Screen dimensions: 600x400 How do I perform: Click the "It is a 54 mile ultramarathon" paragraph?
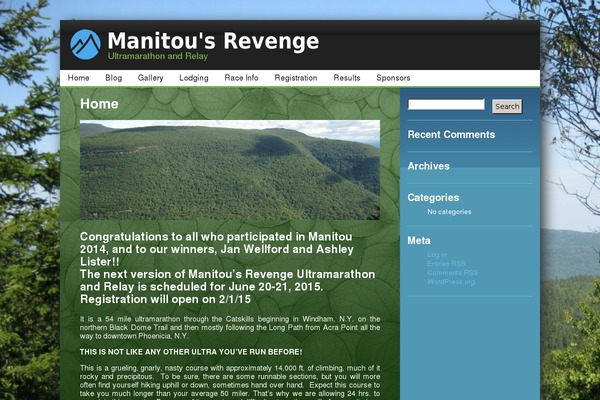point(230,327)
